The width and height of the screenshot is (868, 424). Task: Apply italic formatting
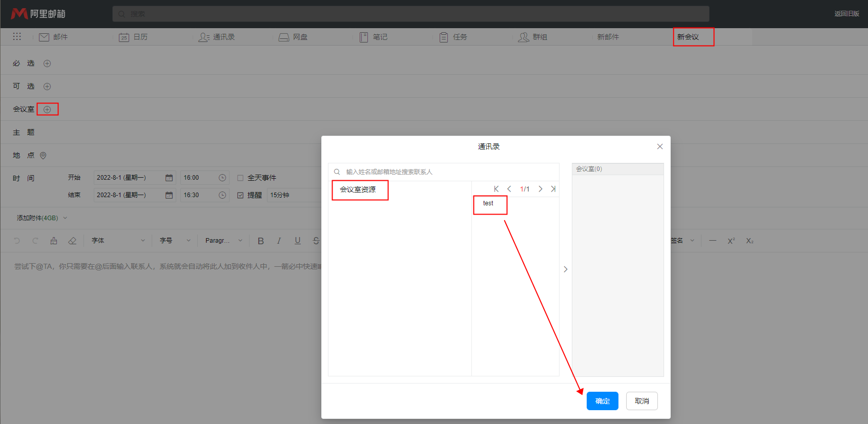point(279,241)
